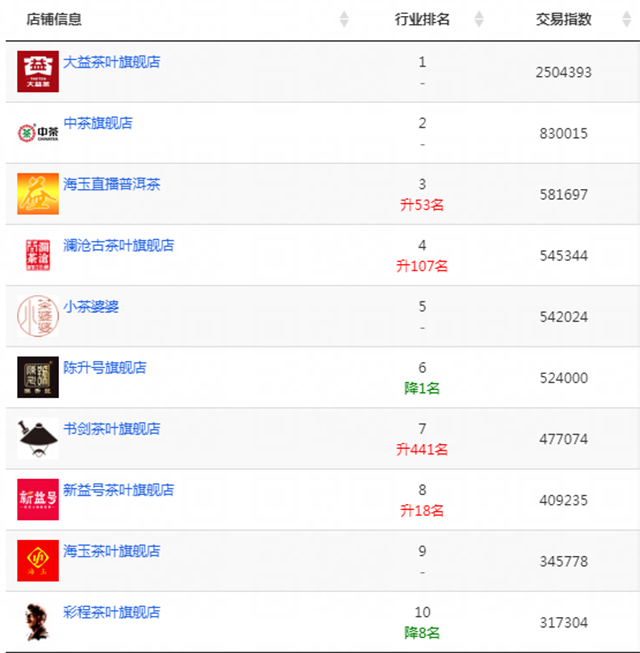Select the transaction index 830015
The width and height of the screenshot is (640, 653).
[x=564, y=134]
